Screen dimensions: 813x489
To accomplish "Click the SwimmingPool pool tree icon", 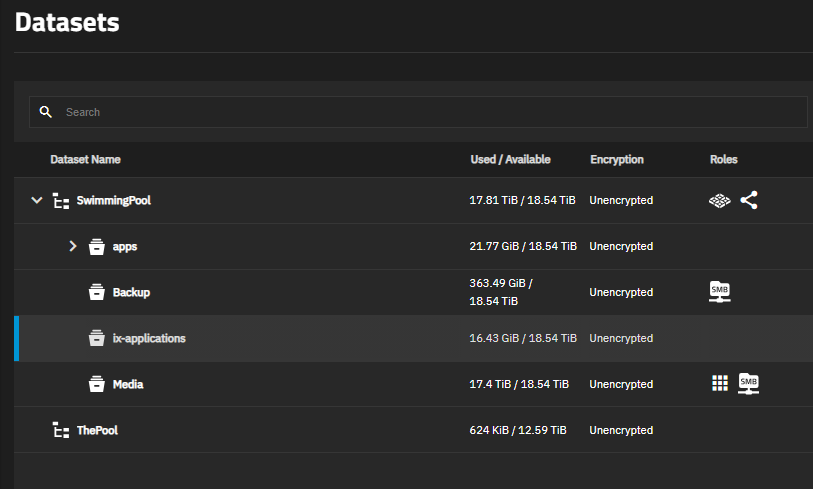I will point(61,201).
